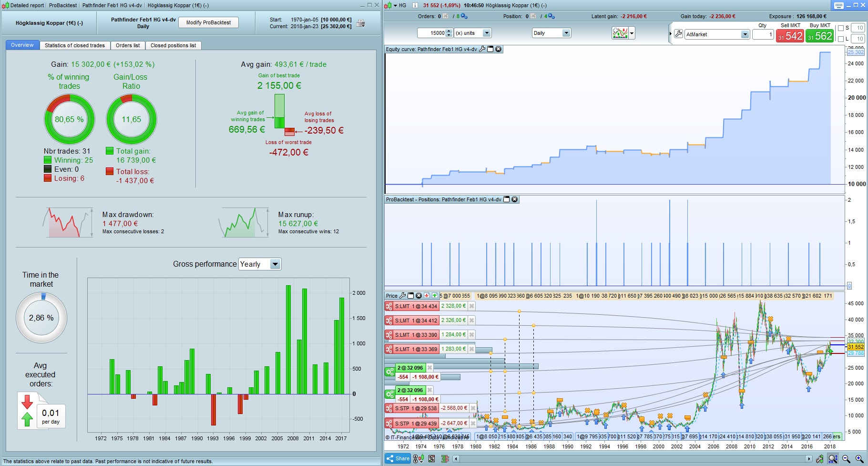Open the Orders list tab
This screenshot has height=466, width=868.
[x=128, y=46]
